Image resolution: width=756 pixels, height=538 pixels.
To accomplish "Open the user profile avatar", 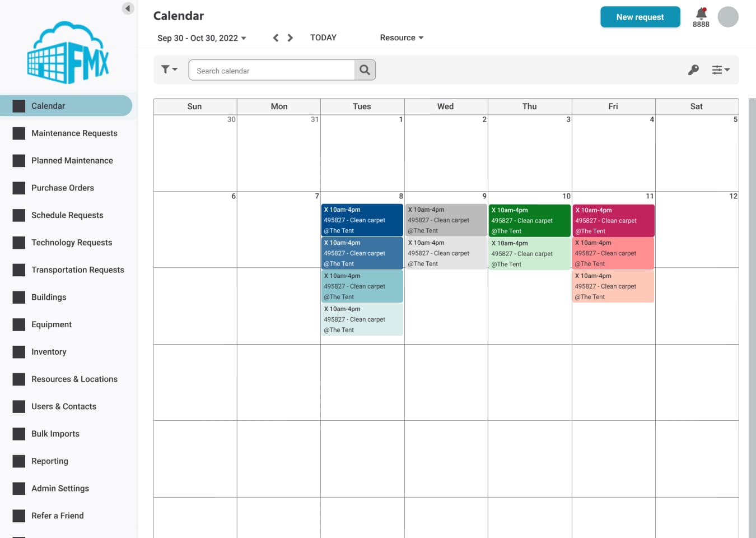I will pos(727,17).
